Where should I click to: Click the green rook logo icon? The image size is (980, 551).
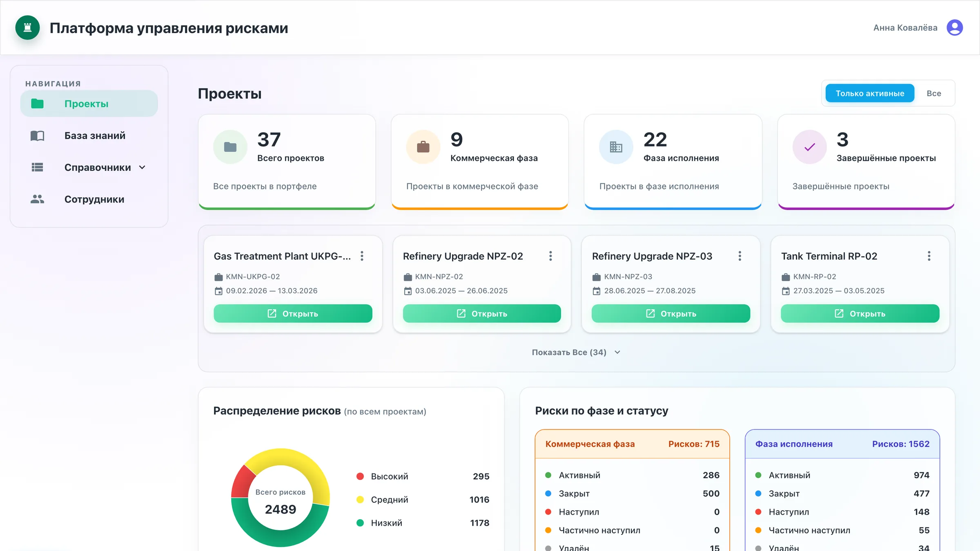(x=27, y=28)
